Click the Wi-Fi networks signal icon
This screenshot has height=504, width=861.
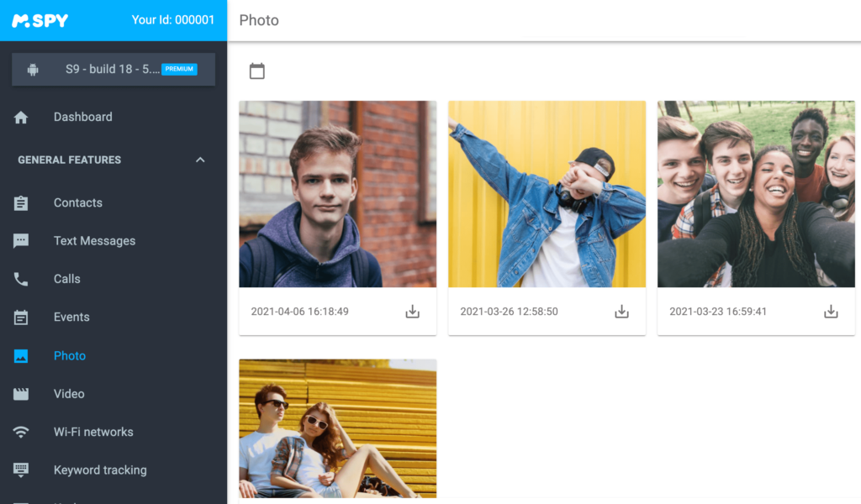pyautogui.click(x=21, y=432)
